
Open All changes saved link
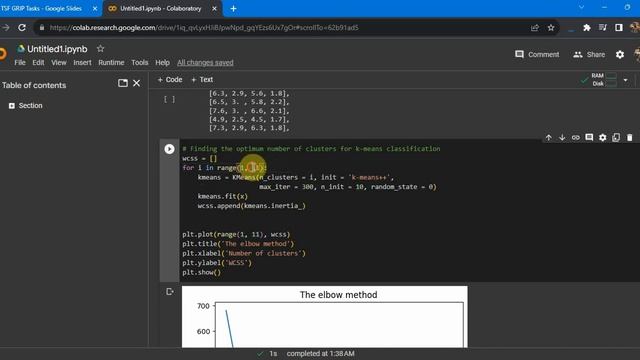(x=205, y=62)
